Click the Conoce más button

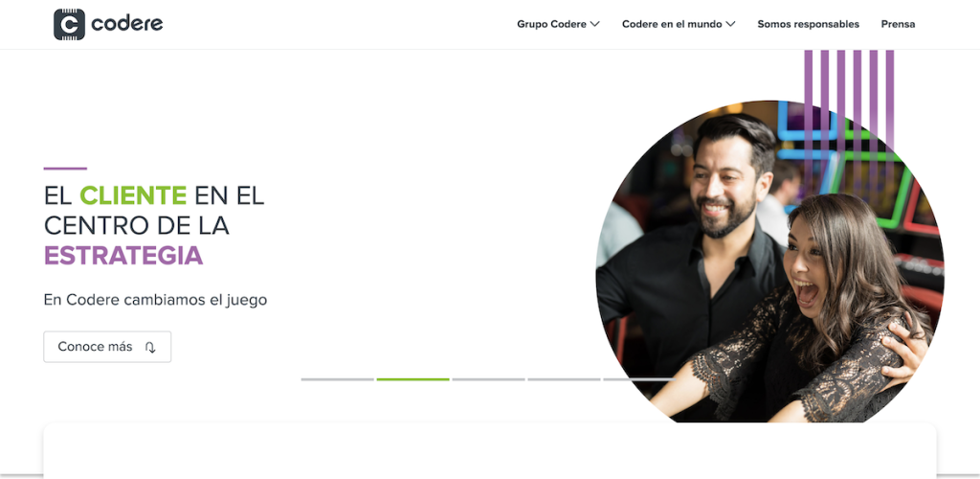click(107, 347)
